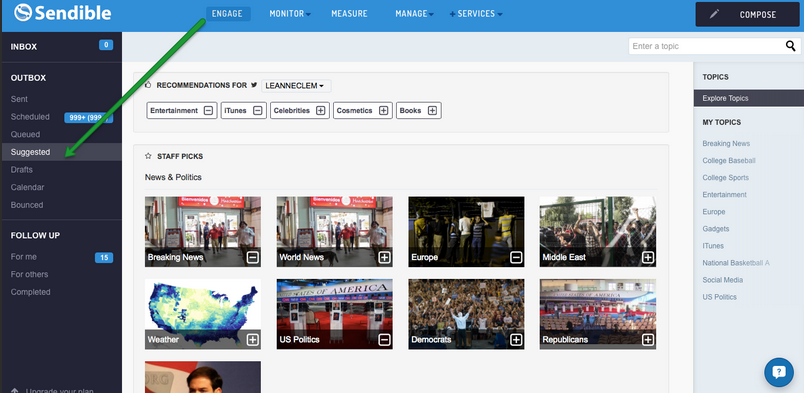Viewport: 804px width, 393px height.
Task: Click the search magnifier icon
Action: tap(790, 46)
